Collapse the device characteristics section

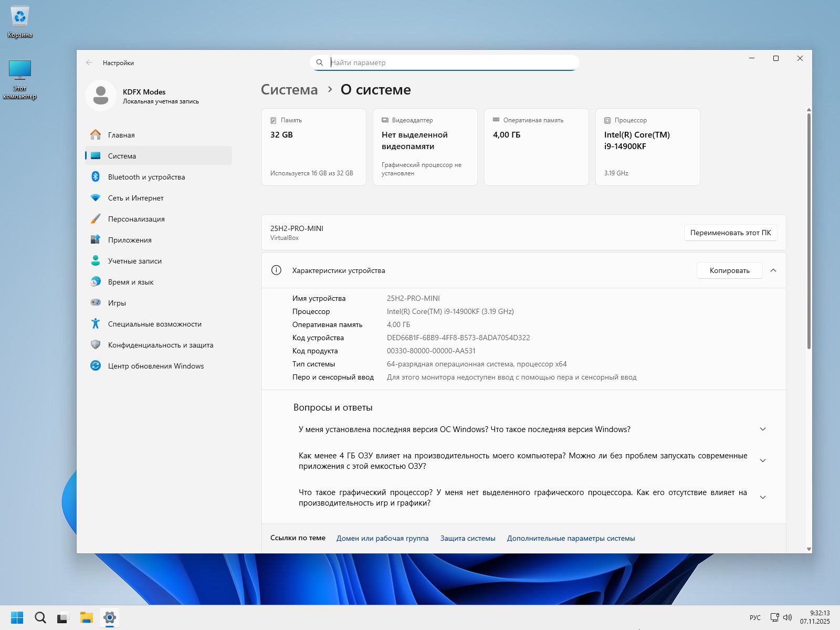[773, 270]
